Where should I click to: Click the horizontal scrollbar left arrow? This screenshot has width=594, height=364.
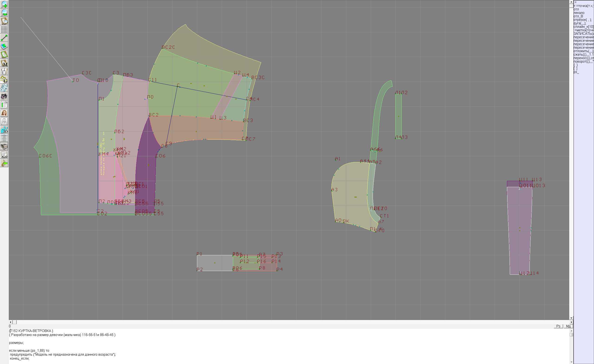(10, 322)
